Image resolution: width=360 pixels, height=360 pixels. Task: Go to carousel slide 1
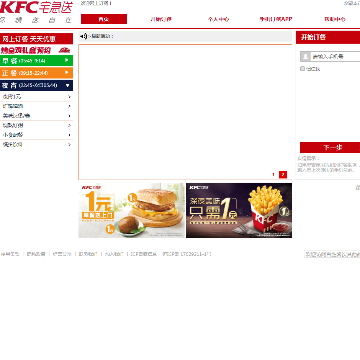pos(273,174)
